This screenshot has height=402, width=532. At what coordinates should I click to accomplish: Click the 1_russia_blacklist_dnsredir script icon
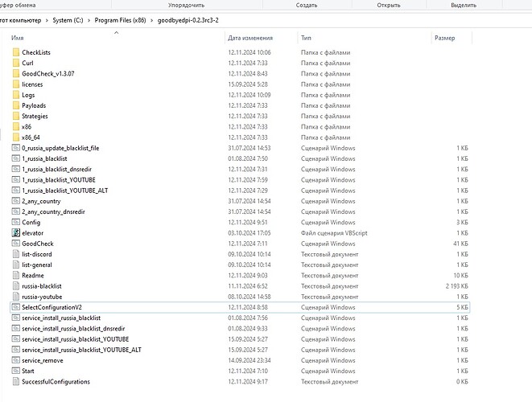(15, 169)
